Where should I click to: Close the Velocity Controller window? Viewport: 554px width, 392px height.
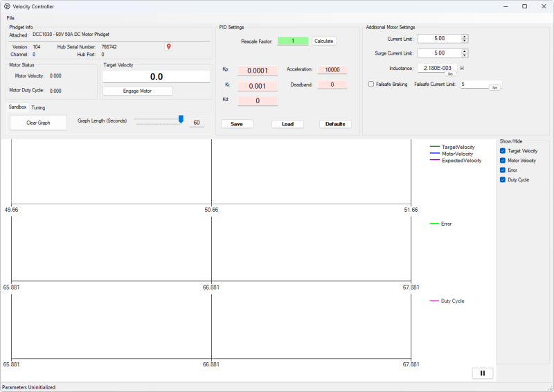[x=544, y=6]
